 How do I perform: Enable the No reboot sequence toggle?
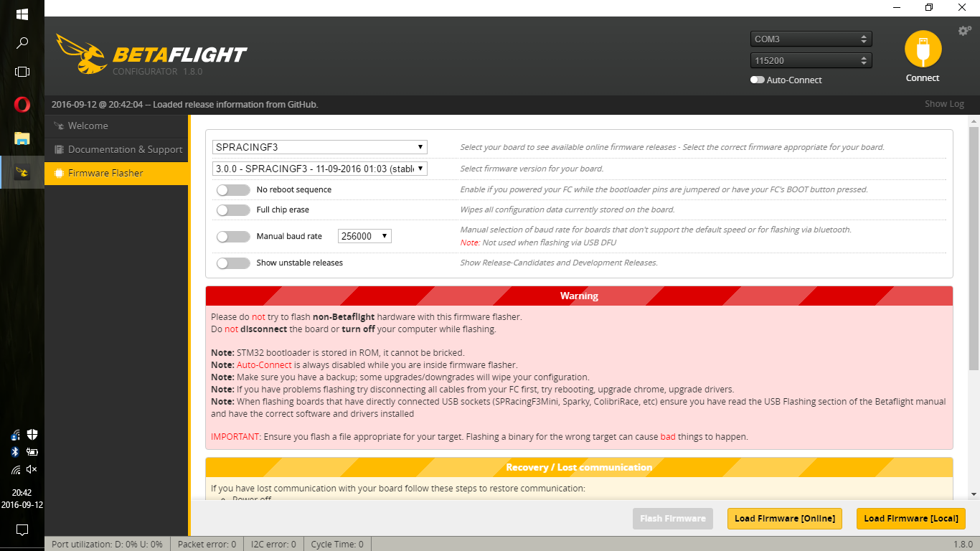233,190
